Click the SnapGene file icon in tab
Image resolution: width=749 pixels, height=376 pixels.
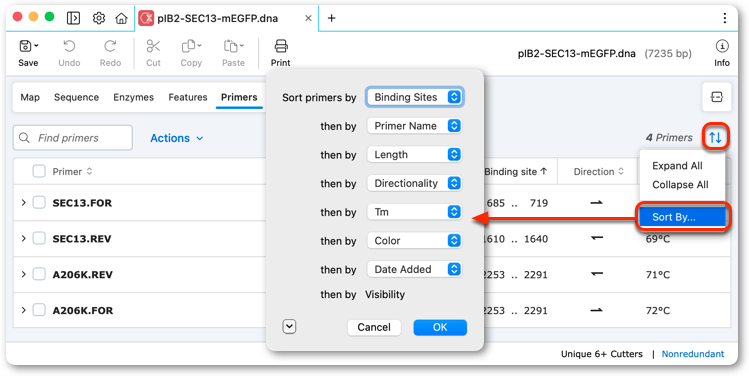pyautogui.click(x=146, y=18)
